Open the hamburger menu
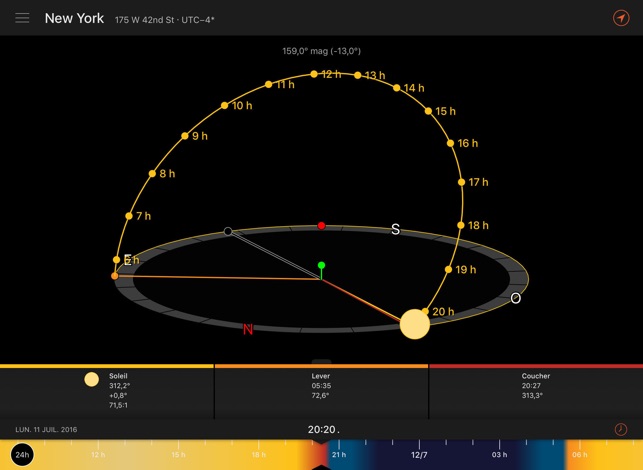 (x=22, y=18)
